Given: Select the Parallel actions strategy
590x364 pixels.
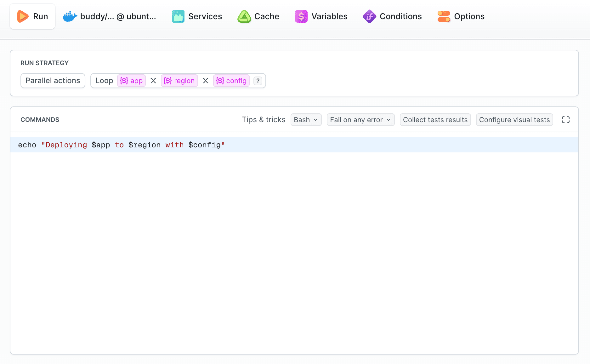Looking at the screenshot, I should pyautogui.click(x=53, y=81).
